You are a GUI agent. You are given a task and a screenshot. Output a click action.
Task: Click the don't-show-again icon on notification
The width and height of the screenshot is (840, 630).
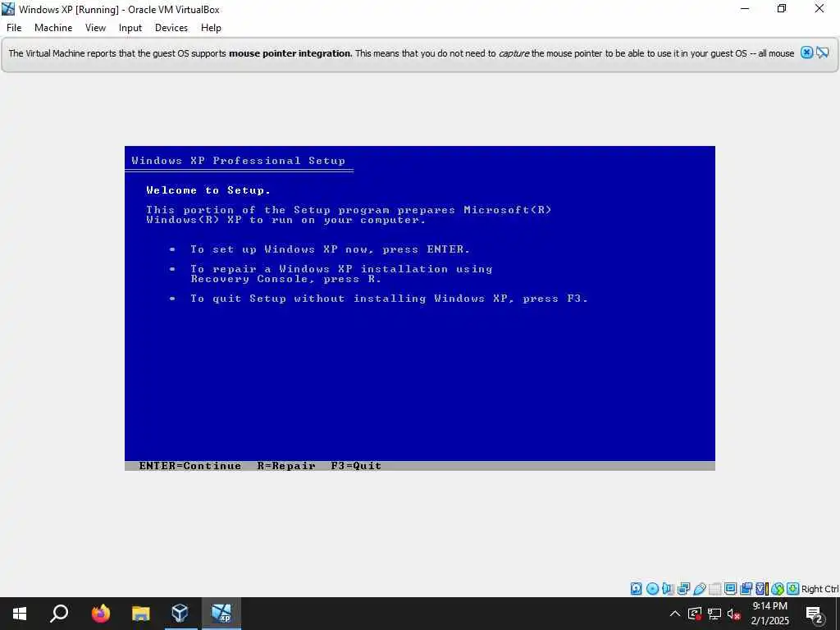[x=823, y=52]
